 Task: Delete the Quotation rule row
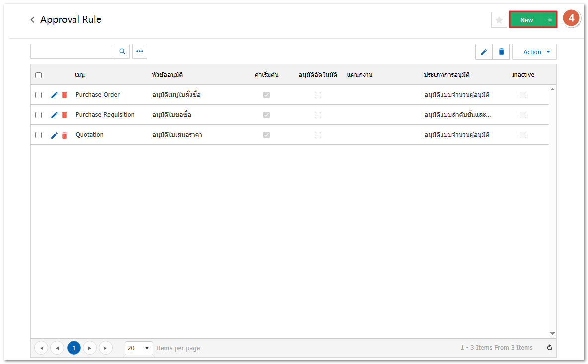[64, 135]
